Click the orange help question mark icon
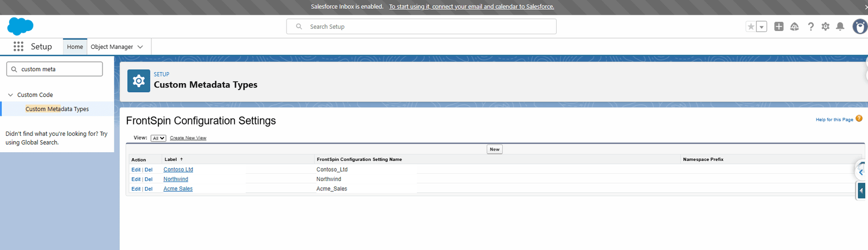 [x=859, y=118]
